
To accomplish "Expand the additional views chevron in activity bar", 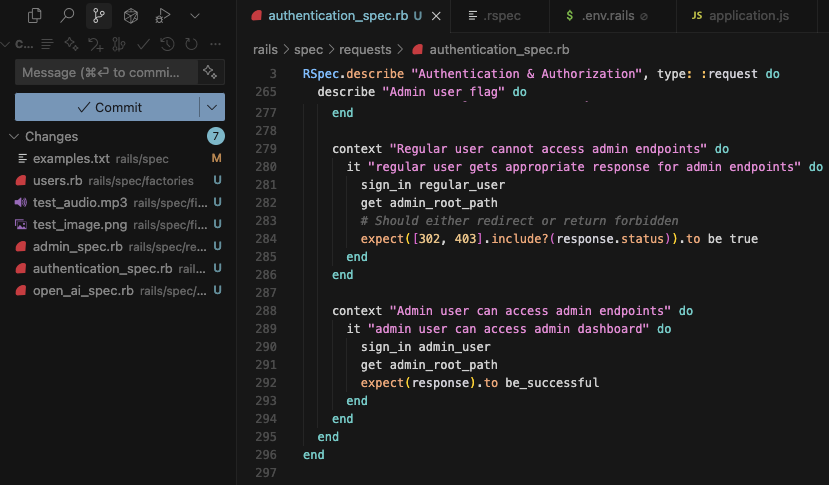I will (x=194, y=15).
